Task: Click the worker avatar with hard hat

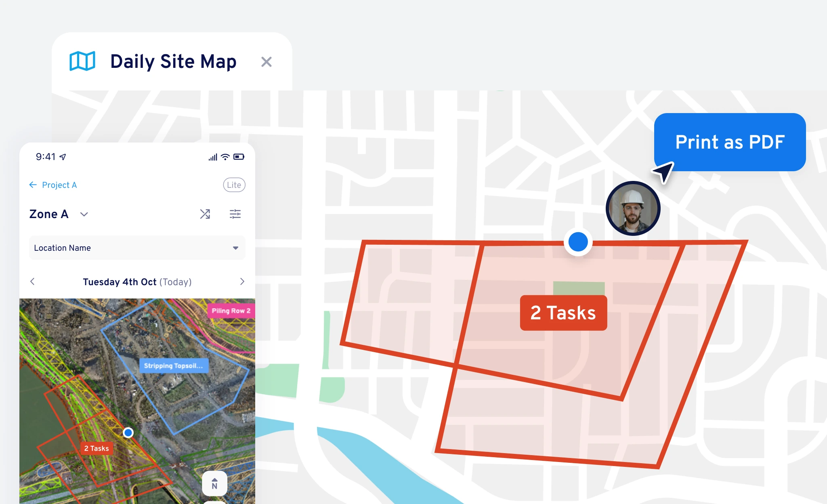Action: point(633,208)
